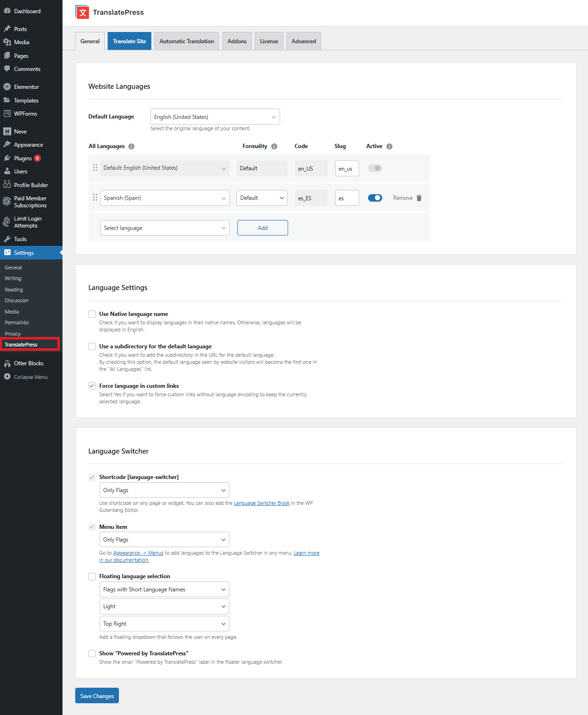Click drag handle of Spanish (Spain) row
Image resolution: width=588 pixels, height=715 pixels.
(95, 197)
